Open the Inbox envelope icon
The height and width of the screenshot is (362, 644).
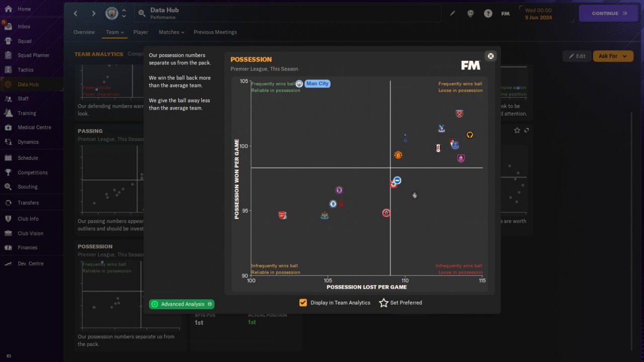[8, 27]
